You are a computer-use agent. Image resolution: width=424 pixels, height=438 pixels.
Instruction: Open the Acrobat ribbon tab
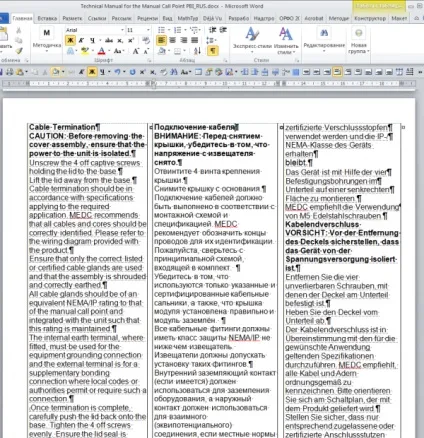point(314,18)
